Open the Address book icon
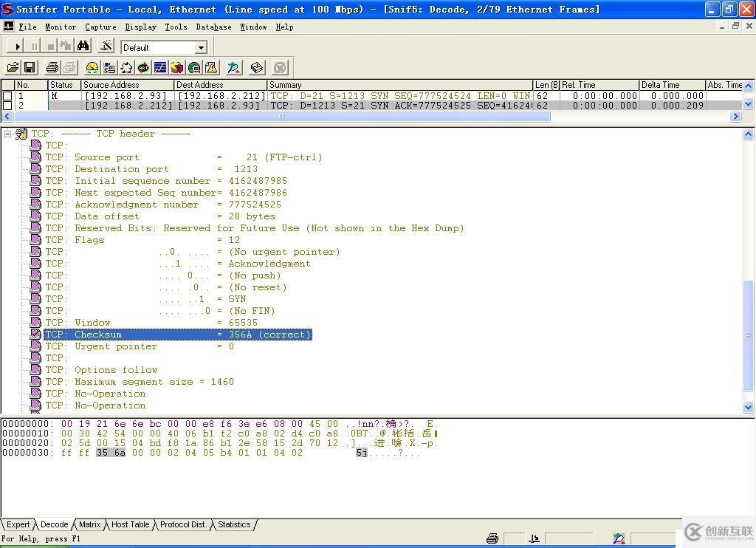 (x=257, y=67)
